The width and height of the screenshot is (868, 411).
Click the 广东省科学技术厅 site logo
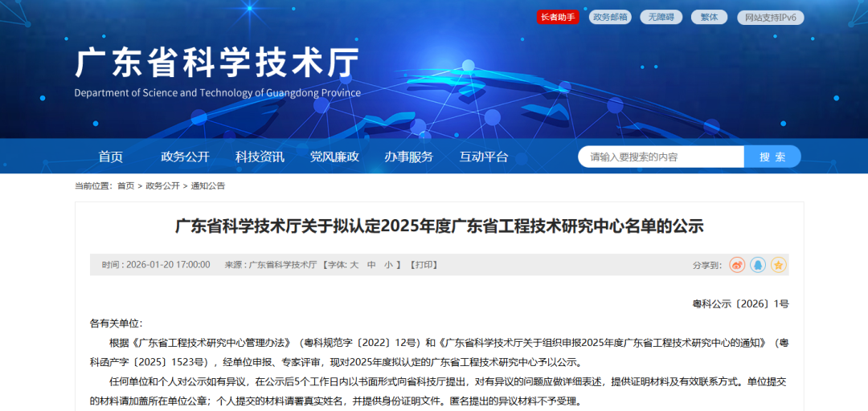click(x=217, y=64)
